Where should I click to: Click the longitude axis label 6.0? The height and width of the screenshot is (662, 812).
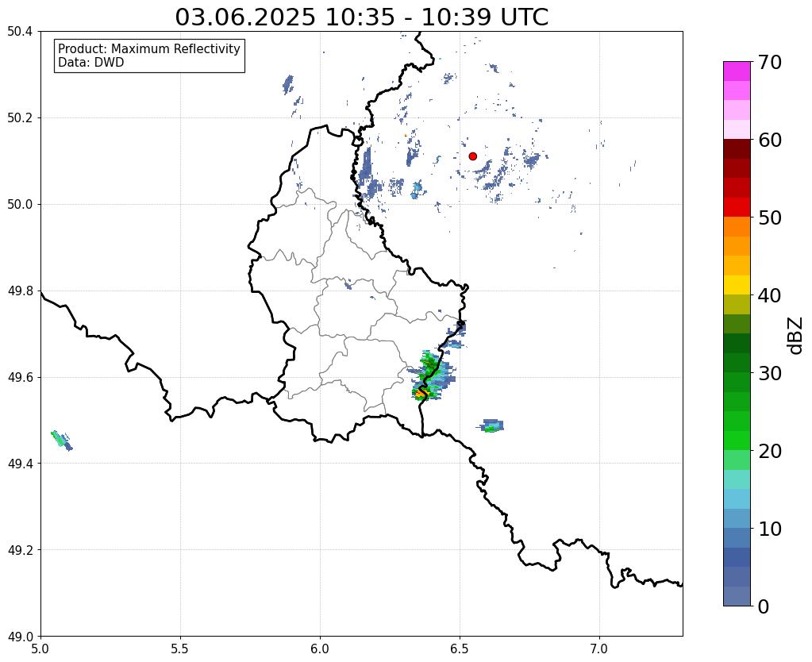tap(320, 649)
